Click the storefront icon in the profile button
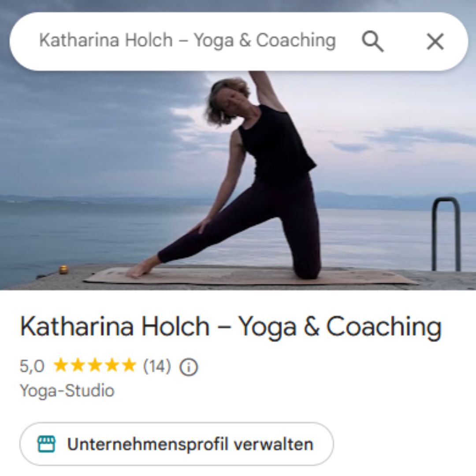The height and width of the screenshot is (476, 476). tap(46, 444)
